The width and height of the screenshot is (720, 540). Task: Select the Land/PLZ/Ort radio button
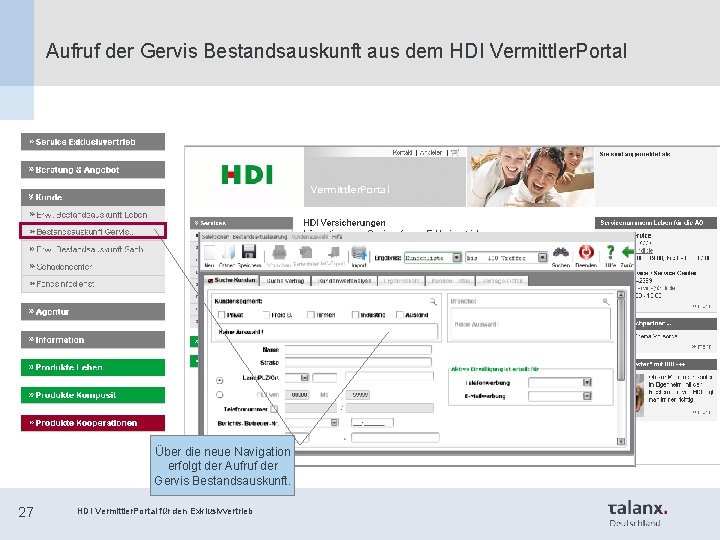click(219, 380)
